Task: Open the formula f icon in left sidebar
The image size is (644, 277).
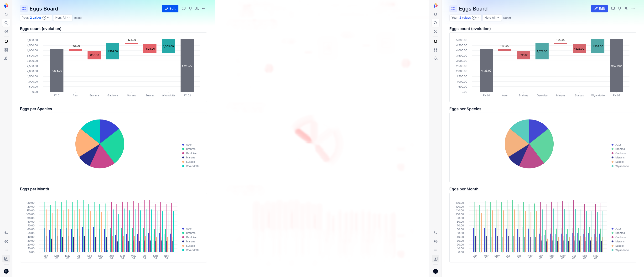Action: click(x=6, y=258)
